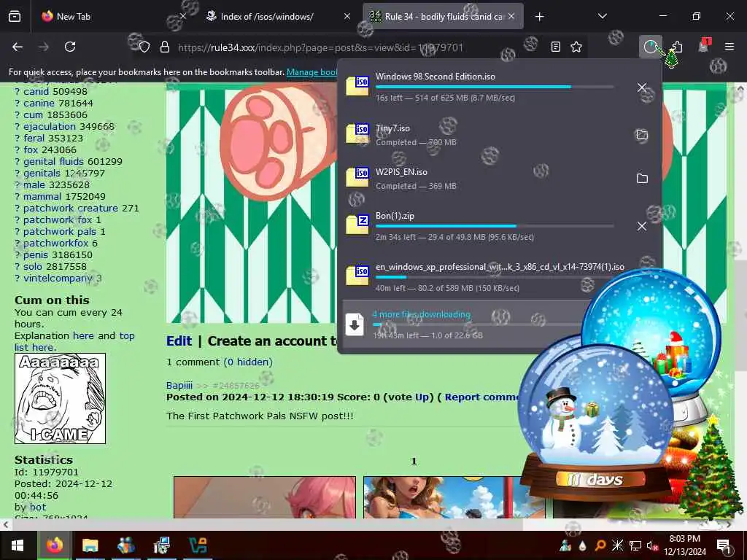The width and height of the screenshot is (747, 560).
Task: Open the Action Center notifications icon
Action: click(x=724, y=545)
